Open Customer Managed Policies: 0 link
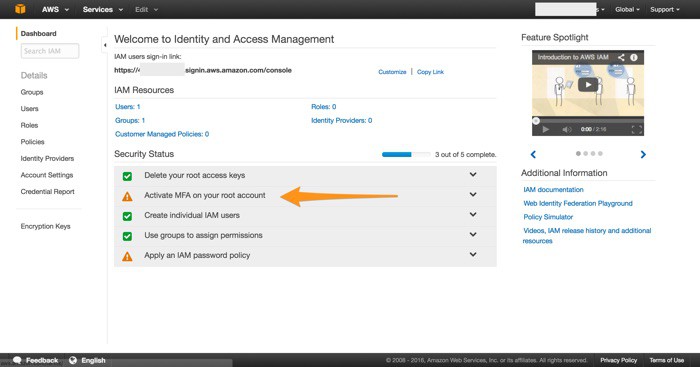 point(162,134)
